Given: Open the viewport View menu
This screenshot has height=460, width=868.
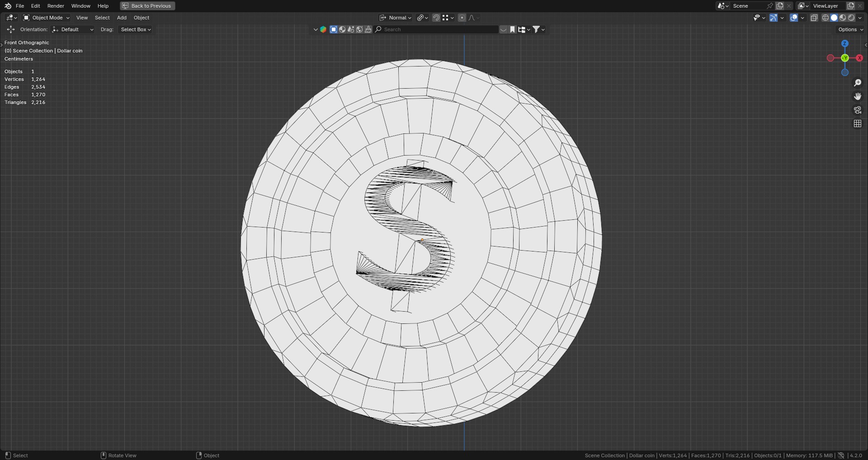Looking at the screenshot, I should (82, 18).
